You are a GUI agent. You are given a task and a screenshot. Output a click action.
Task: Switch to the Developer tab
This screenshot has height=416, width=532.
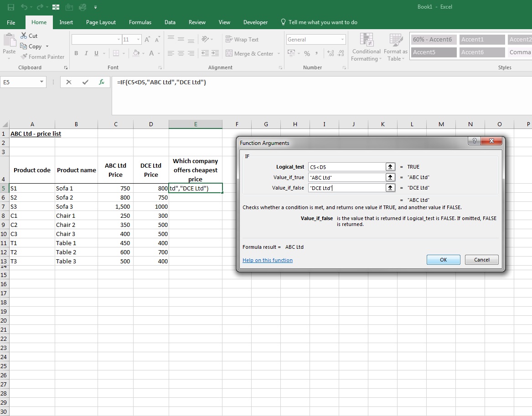pyautogui.click(x=255, y=22)
